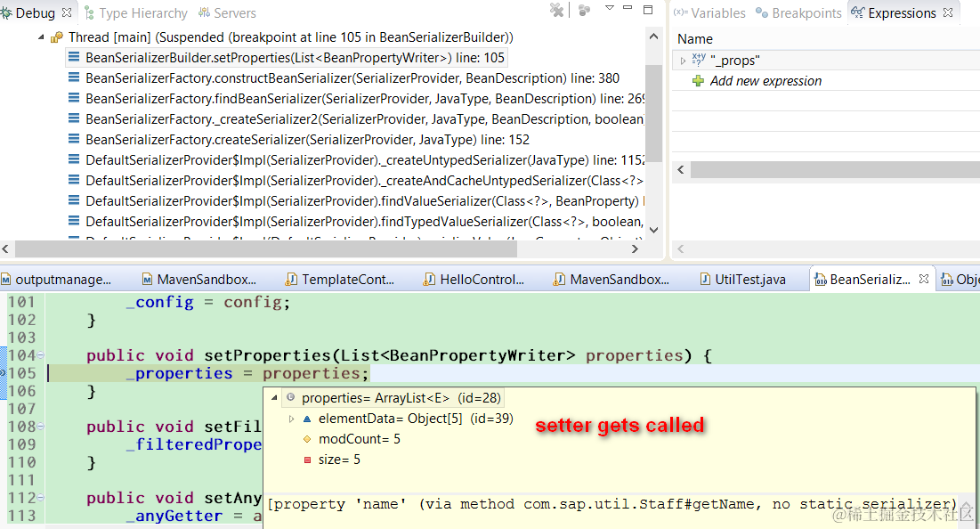The image size is (980, 529).
Task: Expand the "_props" expression
Action: click(x=683, y=61)
